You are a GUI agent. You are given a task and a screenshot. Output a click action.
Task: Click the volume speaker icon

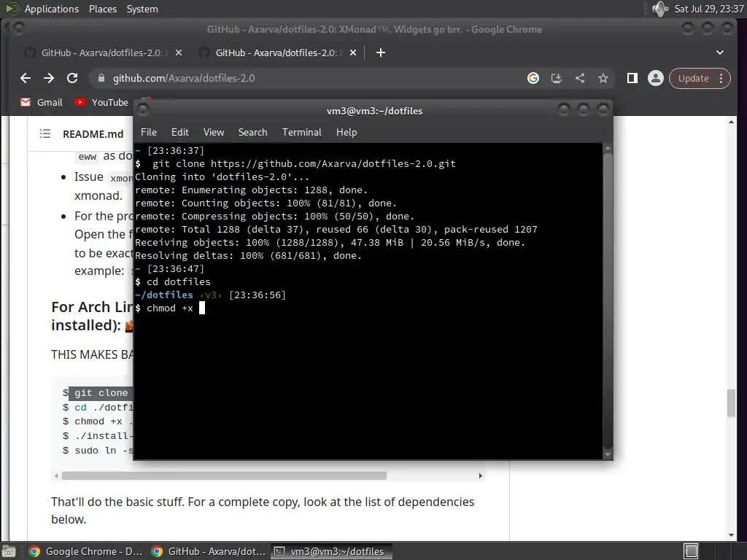coord(659,9)
